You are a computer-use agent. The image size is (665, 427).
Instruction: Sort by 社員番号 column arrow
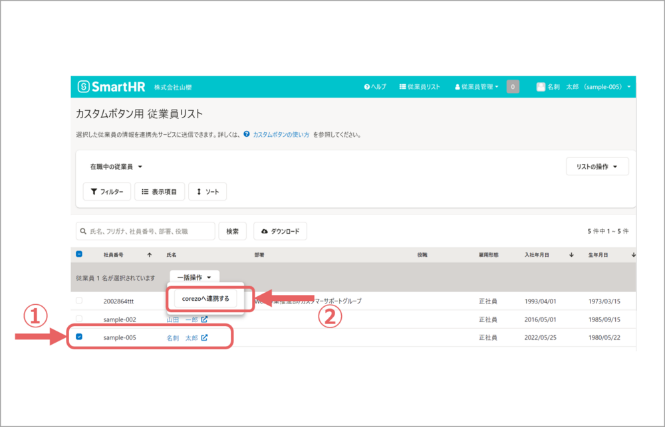(150, 256)
